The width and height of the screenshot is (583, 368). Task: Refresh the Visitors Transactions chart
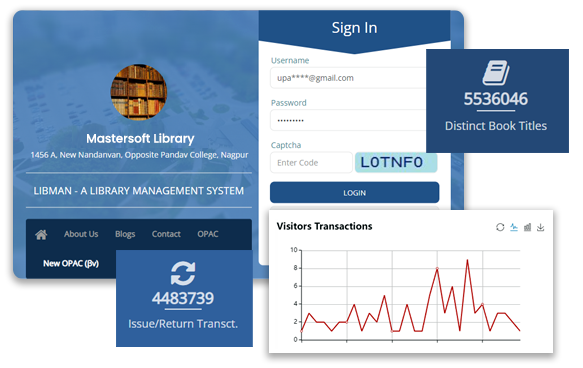[x=500, y=227]
